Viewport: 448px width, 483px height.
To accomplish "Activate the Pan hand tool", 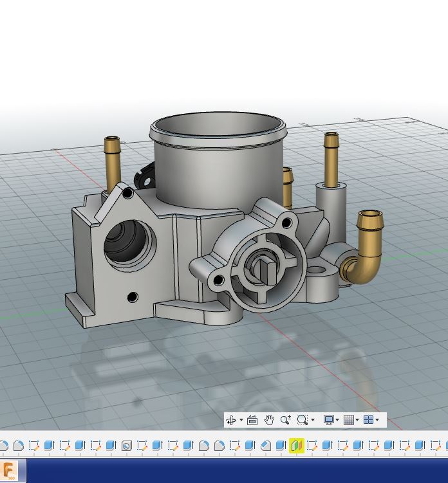I will [x=269, y=420].
